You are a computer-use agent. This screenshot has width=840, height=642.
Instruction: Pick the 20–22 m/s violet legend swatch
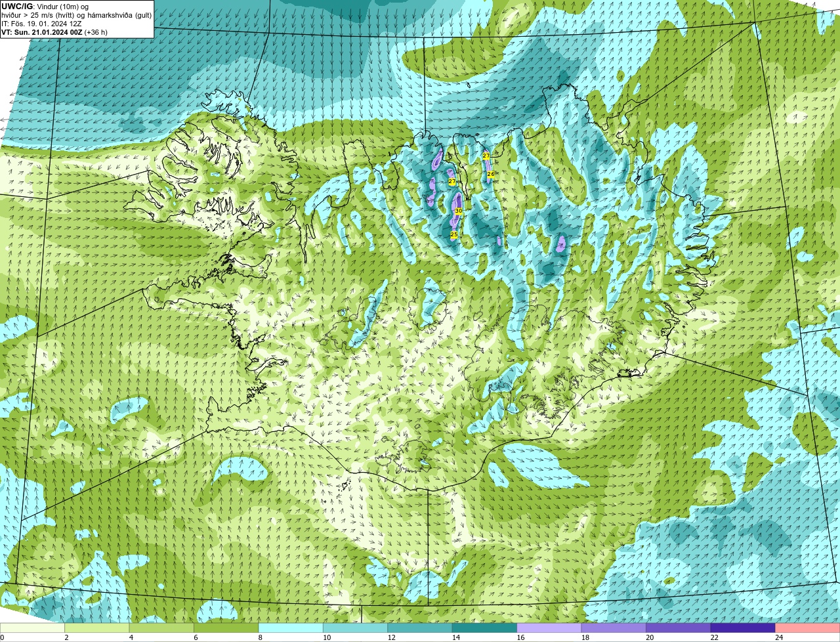point(678,628)
